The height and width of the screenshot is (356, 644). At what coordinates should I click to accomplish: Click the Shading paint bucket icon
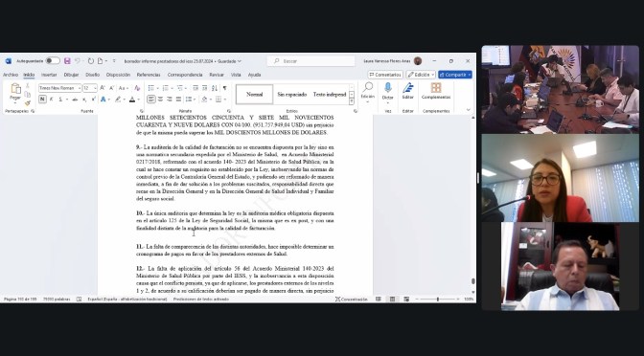click(x=204, y=100)
